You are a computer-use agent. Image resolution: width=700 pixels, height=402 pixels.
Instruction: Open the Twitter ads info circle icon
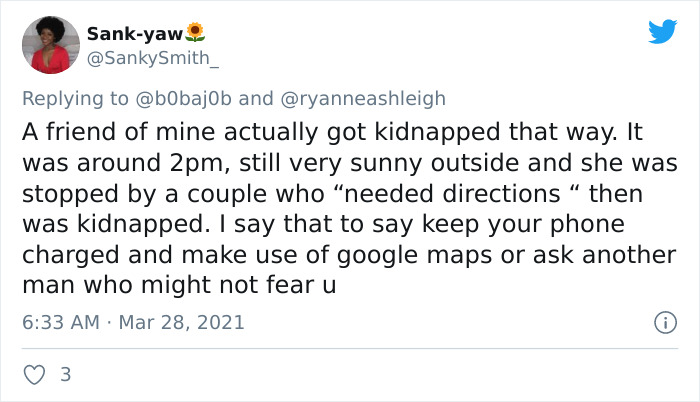pyautogui.click(x=666, y=322)
